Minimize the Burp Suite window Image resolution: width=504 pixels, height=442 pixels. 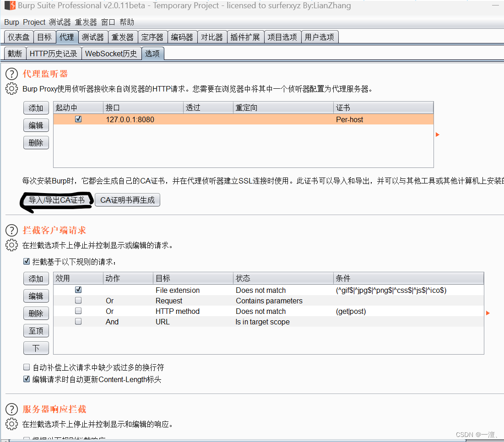(495, 5)
